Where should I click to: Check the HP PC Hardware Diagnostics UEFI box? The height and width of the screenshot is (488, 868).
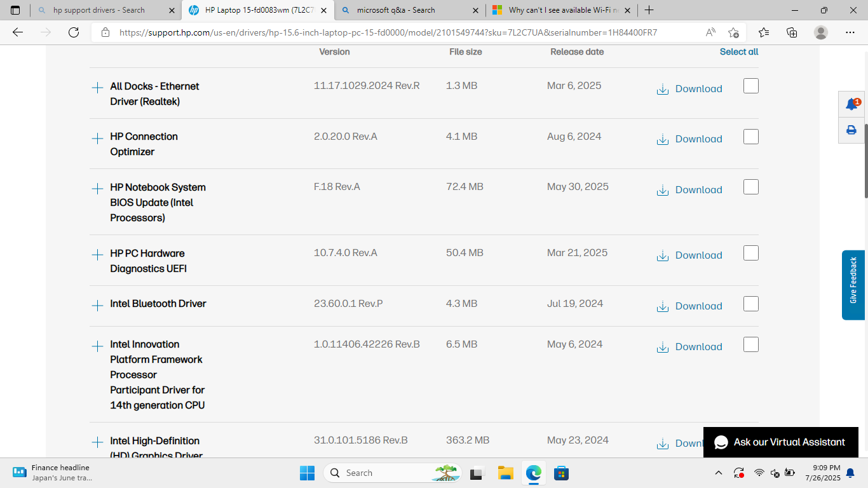pos(750,252)
